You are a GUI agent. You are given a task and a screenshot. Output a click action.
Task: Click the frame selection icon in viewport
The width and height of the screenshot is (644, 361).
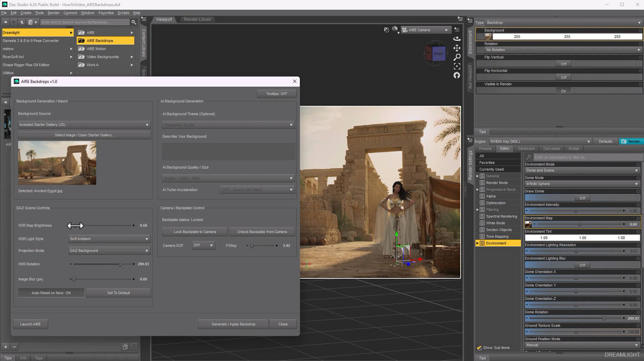[x=457, y=66]
